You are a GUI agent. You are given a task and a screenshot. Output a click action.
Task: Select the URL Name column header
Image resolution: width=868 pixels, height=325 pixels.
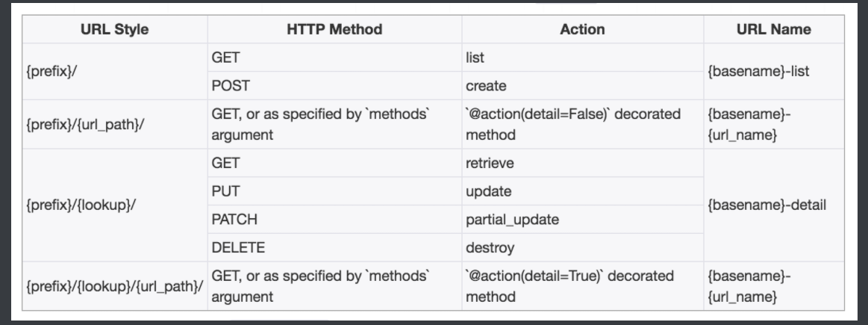(x=773, y=30)
